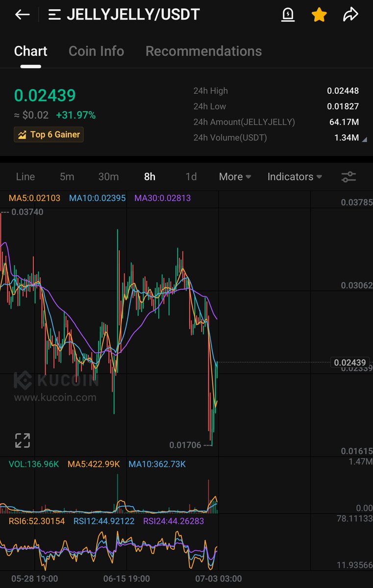Screen dimensions: 373x588
Task: Select the 8h timeframe
Action: tap(149, 177)
